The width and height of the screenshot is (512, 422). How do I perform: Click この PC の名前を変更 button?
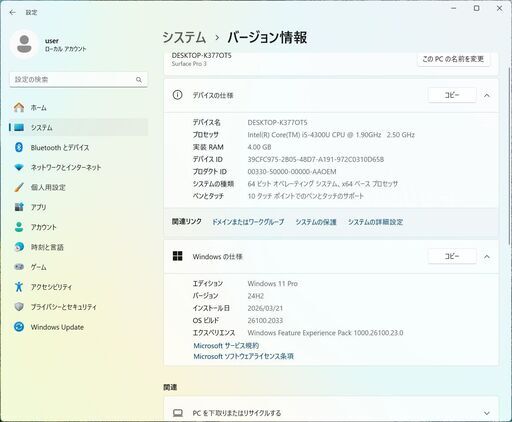[x=453, y=59]
